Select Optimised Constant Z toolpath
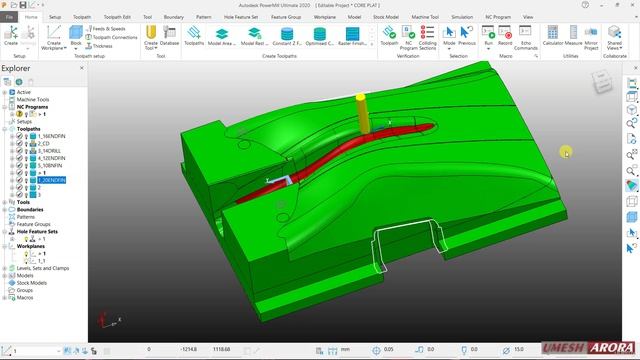Viewport: 640px width, 360px height. [320, 36]
